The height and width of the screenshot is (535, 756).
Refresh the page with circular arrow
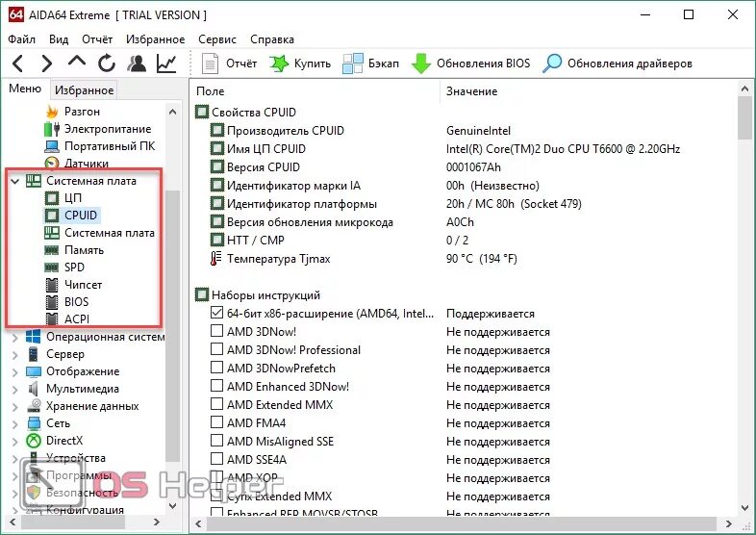107,64
